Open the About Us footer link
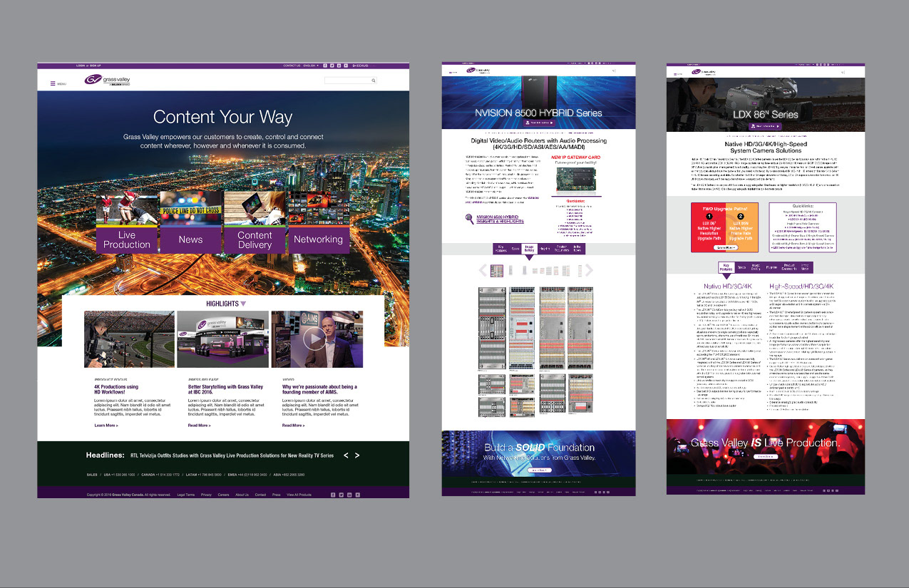This screenshot has height=588, width=909. click(x=242, y=495)
